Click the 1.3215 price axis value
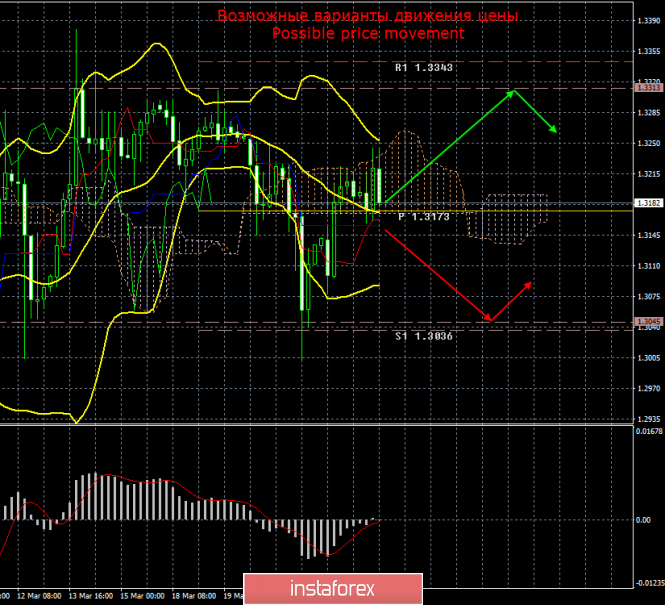This screenshot has width=665, height=605. click(649, 174)
